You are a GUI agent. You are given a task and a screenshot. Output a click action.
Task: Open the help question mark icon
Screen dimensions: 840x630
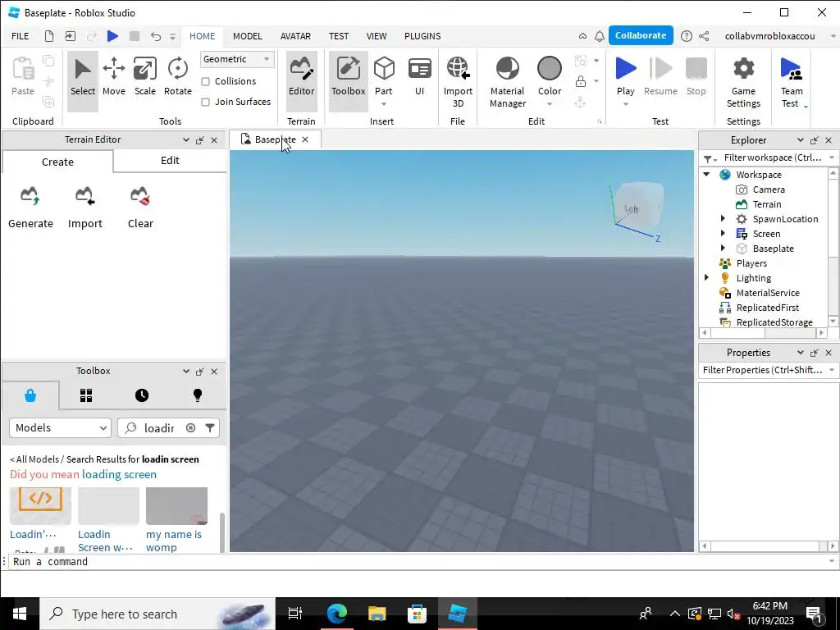tap(686, 36)
